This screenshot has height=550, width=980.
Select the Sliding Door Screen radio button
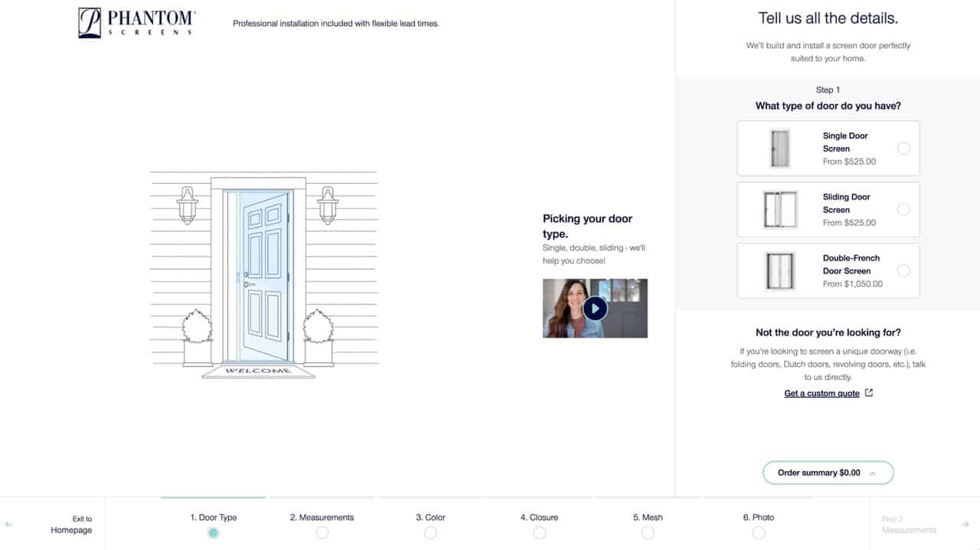coord(903,209)
